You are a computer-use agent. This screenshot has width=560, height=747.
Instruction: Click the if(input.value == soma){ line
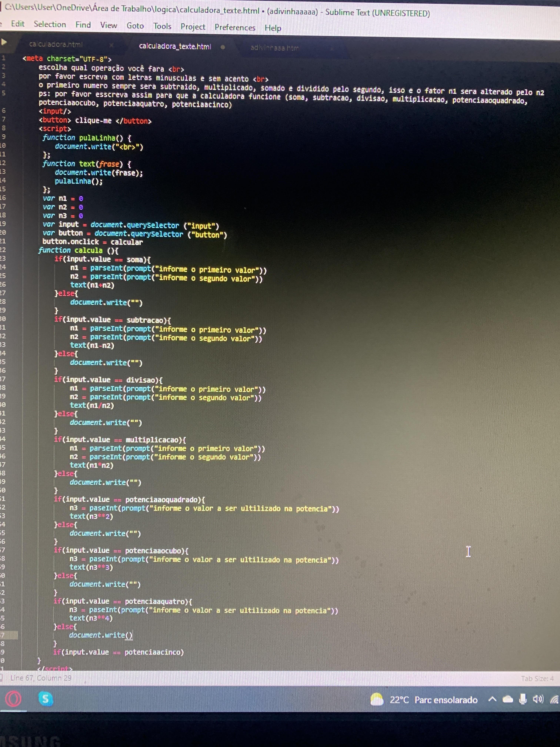[103, 259]
